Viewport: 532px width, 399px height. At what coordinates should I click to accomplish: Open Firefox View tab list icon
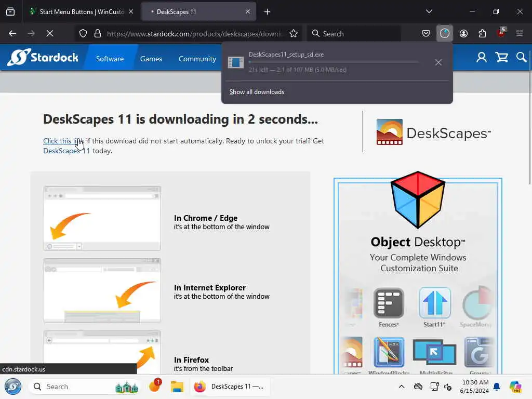click(10, 12)
